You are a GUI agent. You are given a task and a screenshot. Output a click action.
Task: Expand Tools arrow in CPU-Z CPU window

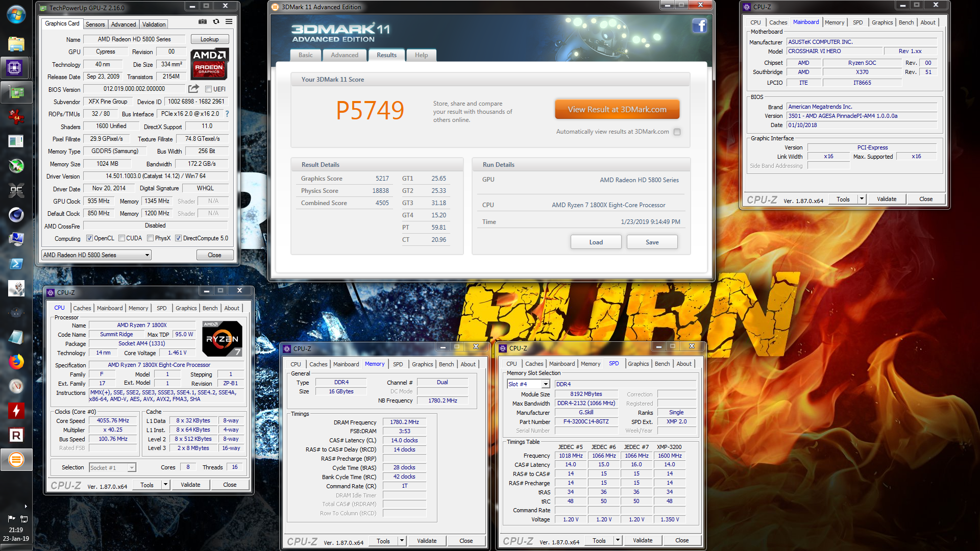pos(165,485)
